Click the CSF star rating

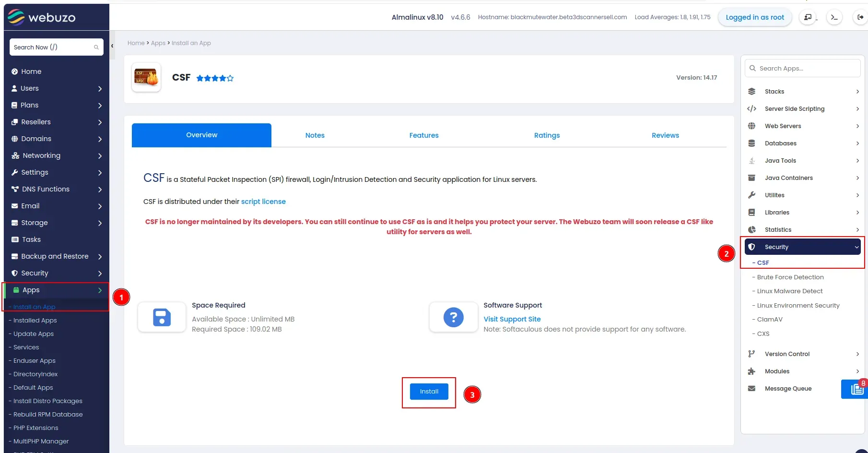click(215, 78)
